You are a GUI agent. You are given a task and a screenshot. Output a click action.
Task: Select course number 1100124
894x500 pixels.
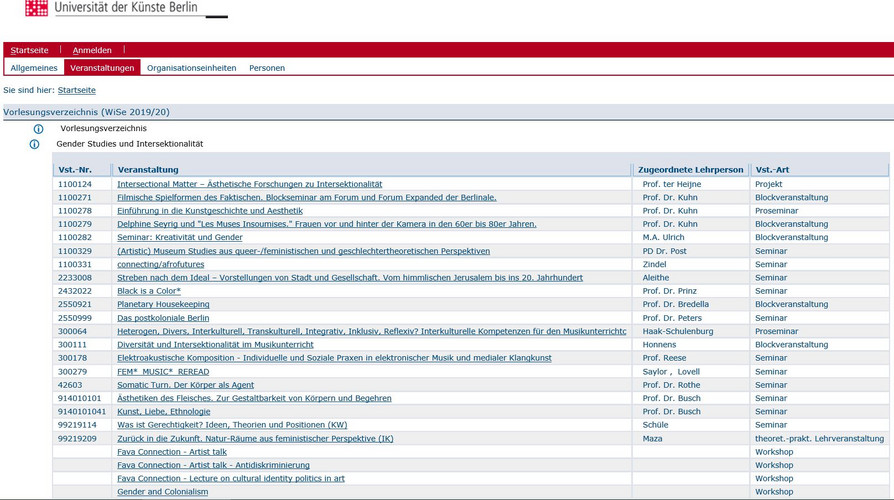point(75,184)
